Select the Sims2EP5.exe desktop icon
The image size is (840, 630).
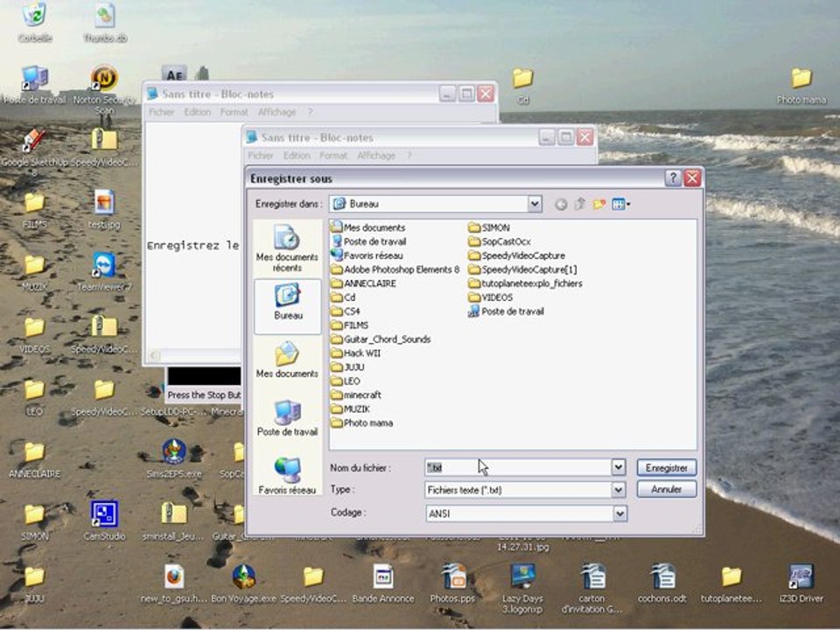(x=174, y=458)
